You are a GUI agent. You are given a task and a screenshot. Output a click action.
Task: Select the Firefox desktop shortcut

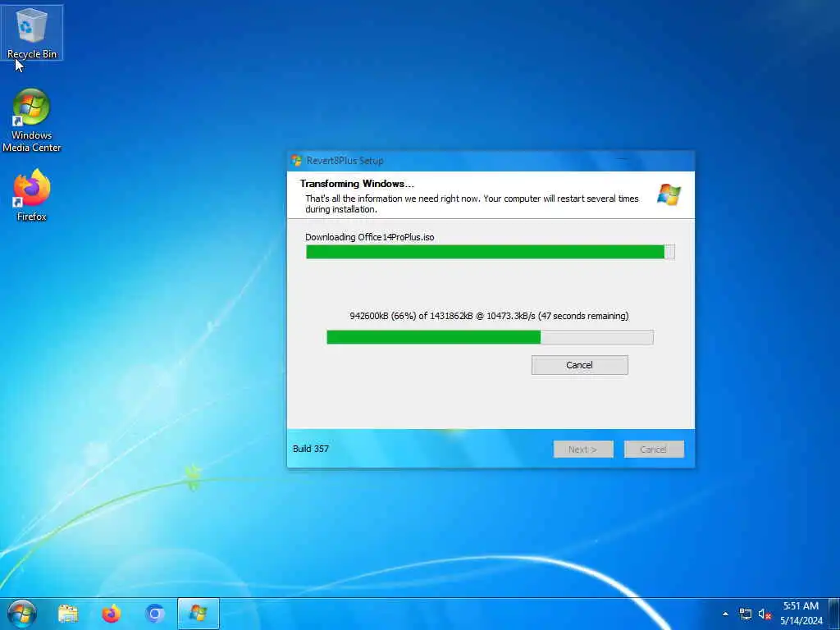(32, 195)
